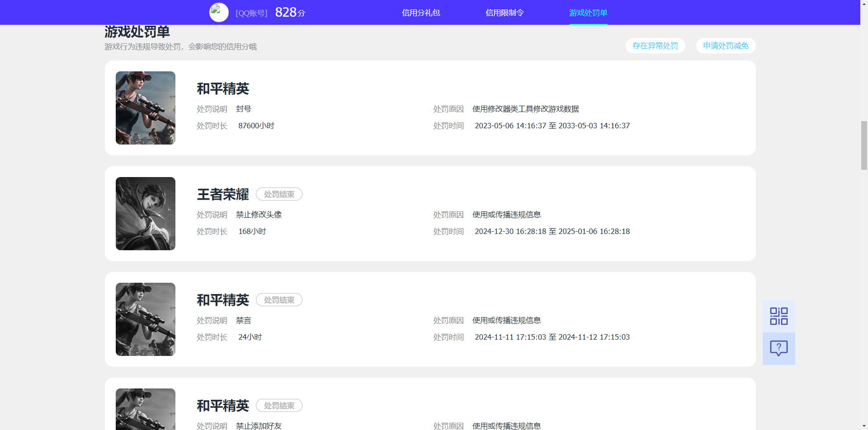Click the 2024-12-30 16:28:18 penalty time range
The width and height of the screenshot is (868, 430).
552,231
